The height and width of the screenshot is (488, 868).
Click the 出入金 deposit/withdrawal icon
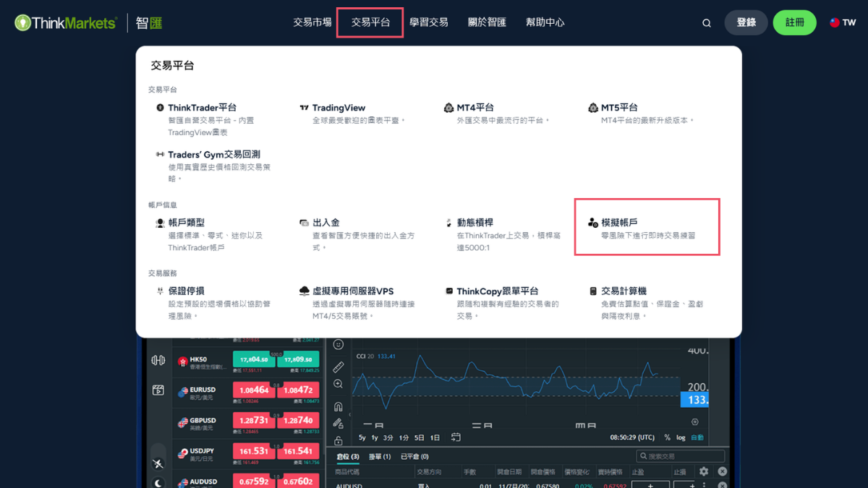305,223
